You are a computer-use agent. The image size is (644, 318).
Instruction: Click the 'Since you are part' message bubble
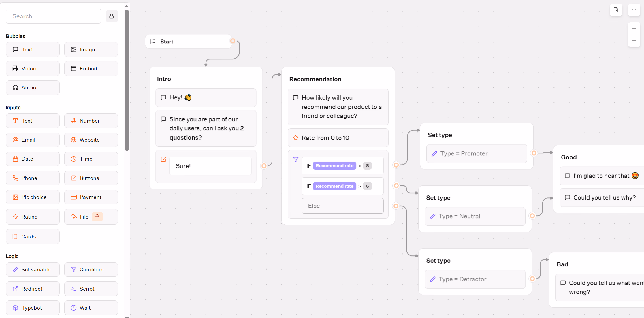pos(206,128)
